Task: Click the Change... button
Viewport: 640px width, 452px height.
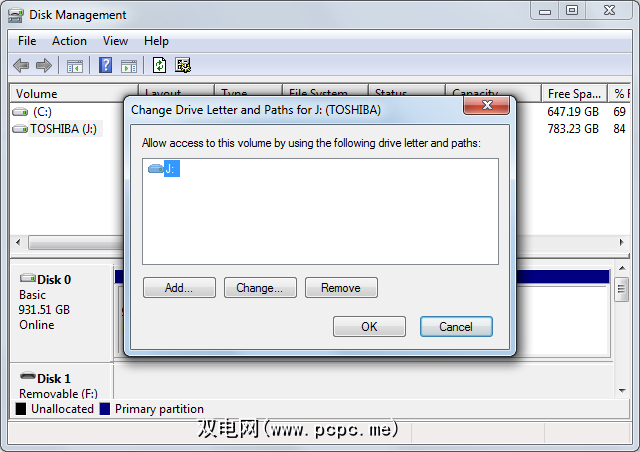Action: pos(260,288)
